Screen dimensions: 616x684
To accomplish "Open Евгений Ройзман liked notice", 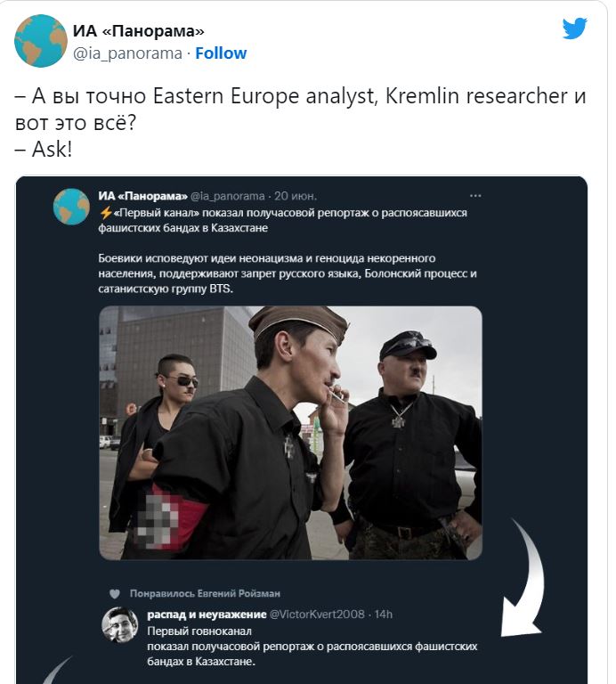I will [x=205, y=594].
